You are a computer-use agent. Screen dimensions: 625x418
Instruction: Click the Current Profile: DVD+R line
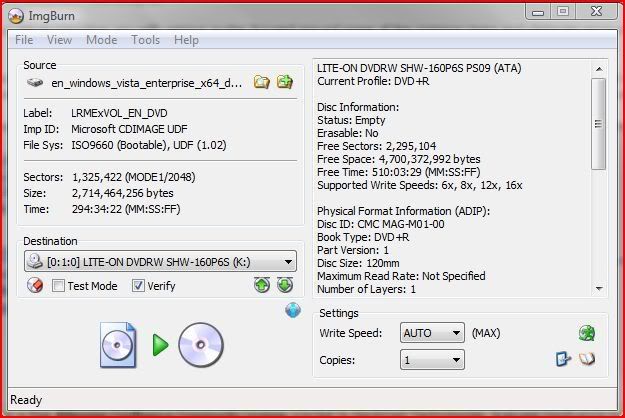coord(373,81)
